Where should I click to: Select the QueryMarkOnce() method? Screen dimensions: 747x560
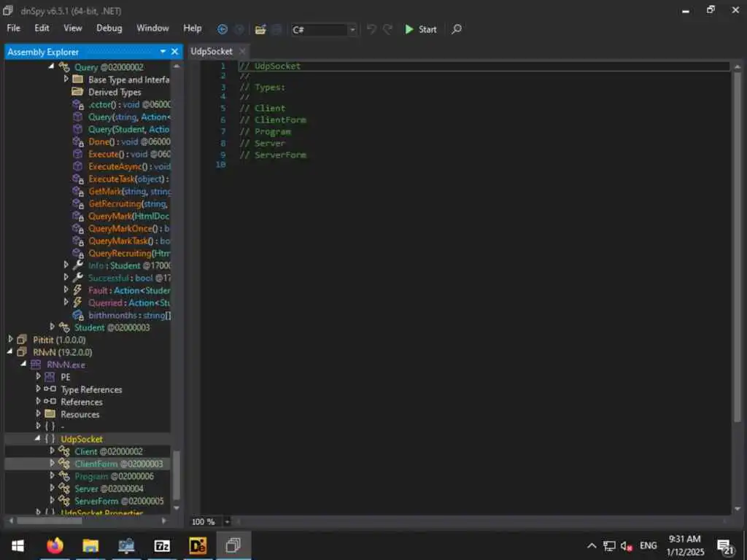pos(128,228)
